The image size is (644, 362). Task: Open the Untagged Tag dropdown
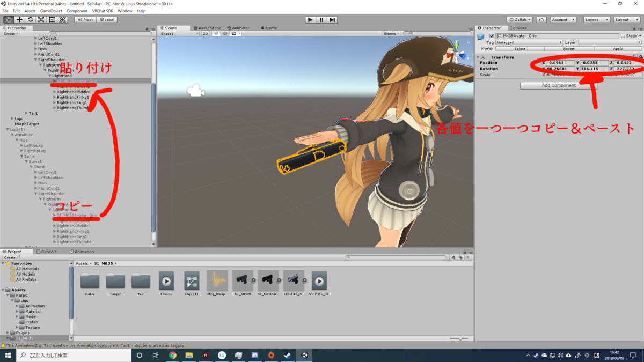coord(529,42)
